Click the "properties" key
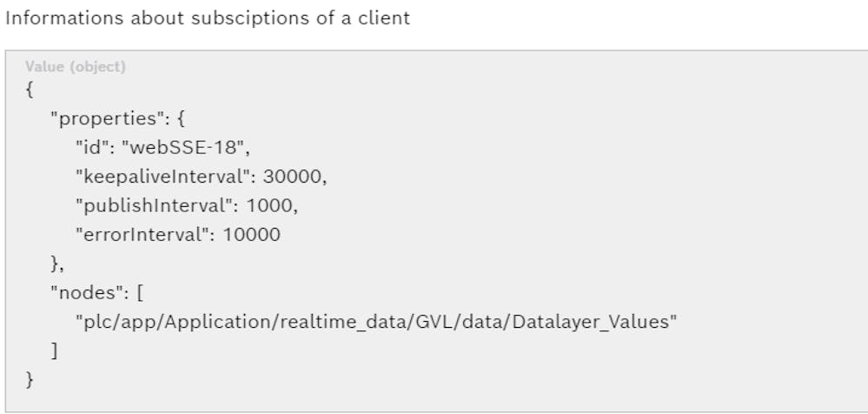 coord(94,118)
